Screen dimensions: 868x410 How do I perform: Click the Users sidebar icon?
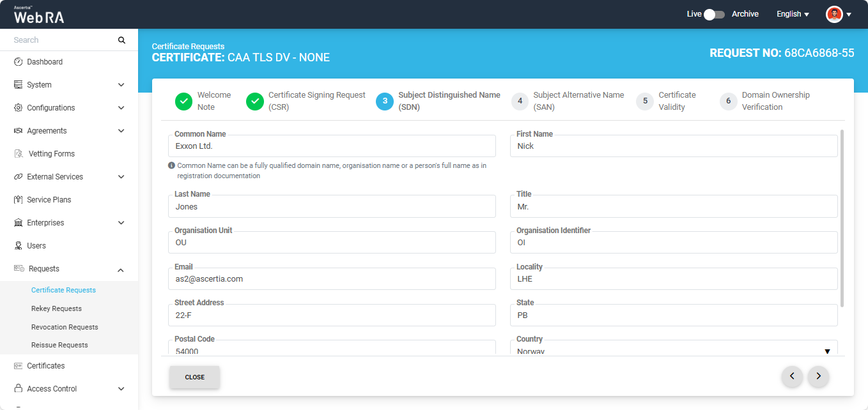click(19, 246)
